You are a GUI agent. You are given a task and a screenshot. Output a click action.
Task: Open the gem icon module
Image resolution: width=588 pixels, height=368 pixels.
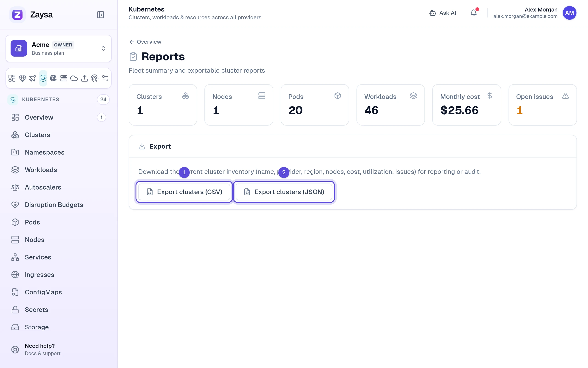pyautogui.click(x=22, y=78)
